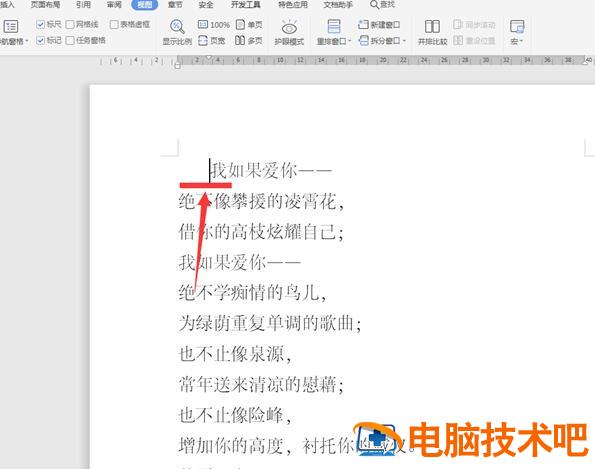The height and width of the screenshot is (469, 595).
Task: Enable the 表格虚框 table gridlines checkbox
Action: tap(114, 25)
